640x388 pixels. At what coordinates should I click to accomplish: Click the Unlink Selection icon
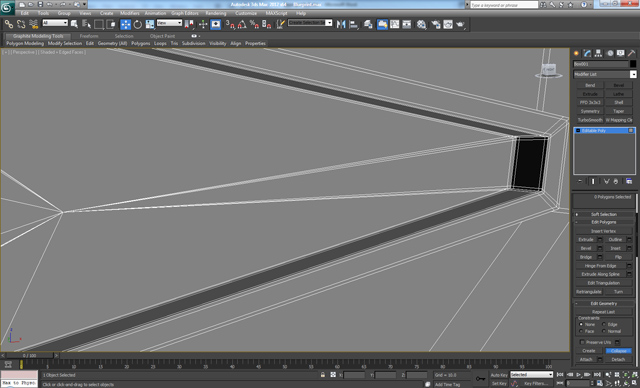21,24
